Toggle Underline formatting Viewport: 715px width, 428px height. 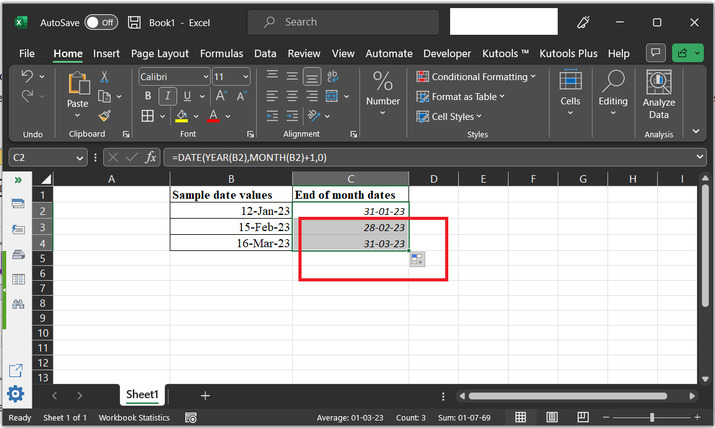point(187,96)
